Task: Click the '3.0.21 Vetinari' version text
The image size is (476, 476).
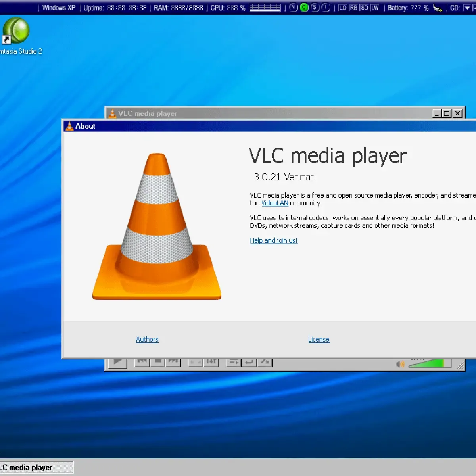Action: (285, 177)
